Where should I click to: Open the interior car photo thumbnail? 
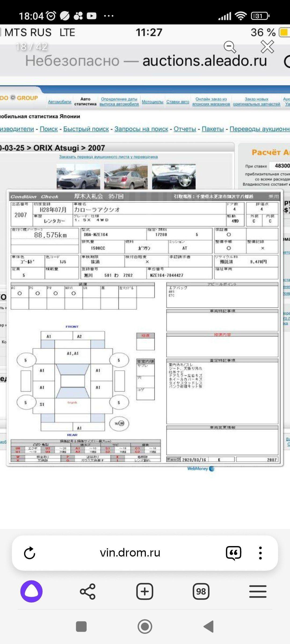click(x=174, y=176)
